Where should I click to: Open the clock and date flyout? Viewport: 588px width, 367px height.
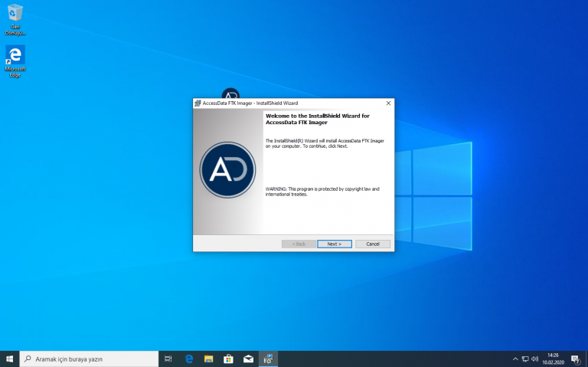pyautogui.click(x=553, y=359)
